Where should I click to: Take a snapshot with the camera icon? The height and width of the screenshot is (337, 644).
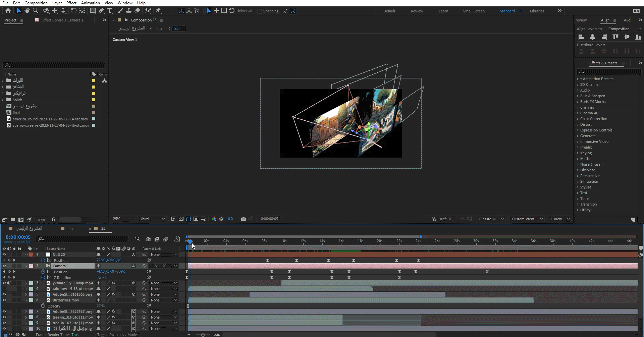click(x=244, y=219)
